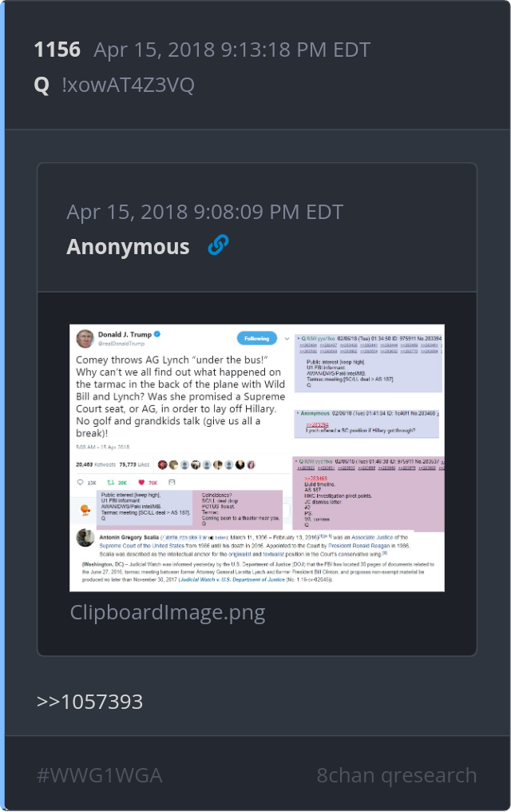This screenshot has height=812, width=511.
Task: Click the 75,773 Likes count
Action: coord(134,464)
